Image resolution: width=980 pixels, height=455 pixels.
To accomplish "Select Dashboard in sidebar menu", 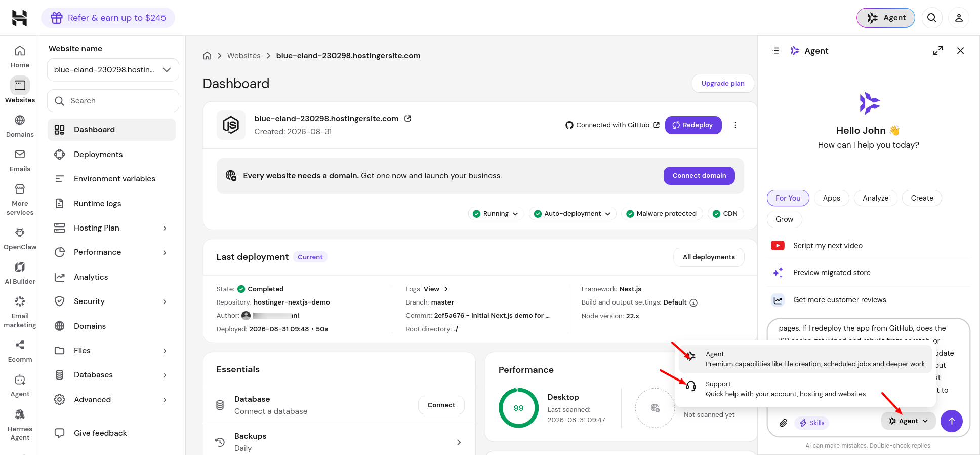I will [x=111, y=130].
